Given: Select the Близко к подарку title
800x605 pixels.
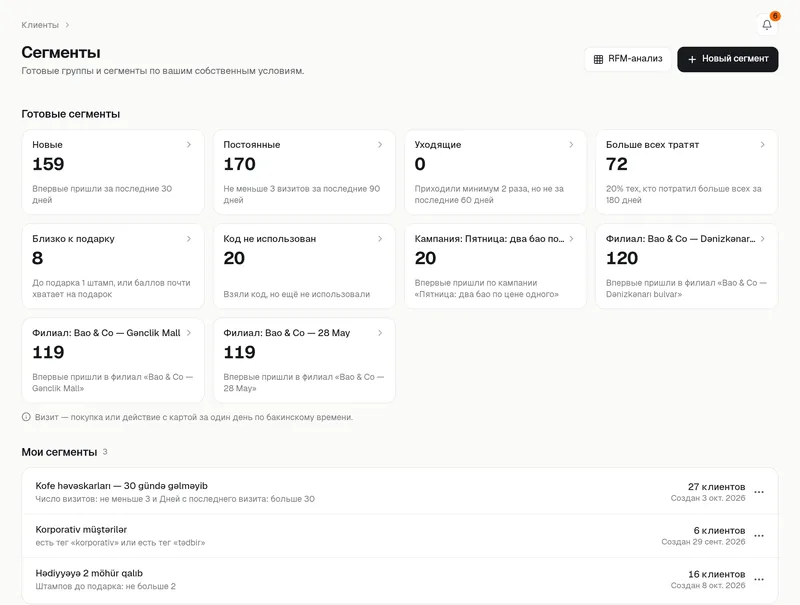Looking at the screenshot, I should (73, 239).
